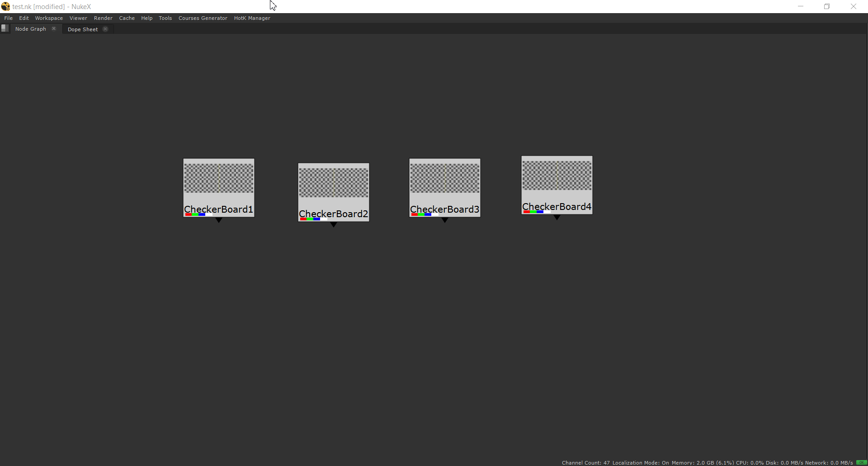The image size is (868, 466).
Task: Click the pane layout icon left of the tabs
Action: pos(5,28)
